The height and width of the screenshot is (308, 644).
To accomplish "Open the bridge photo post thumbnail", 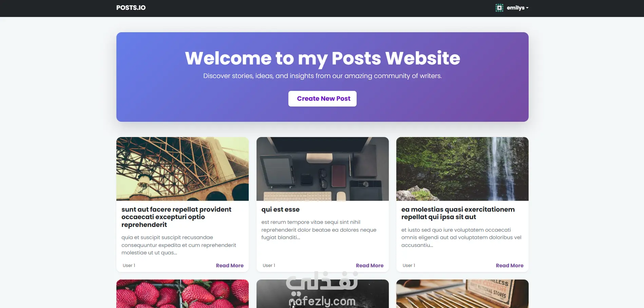I will (183, 169).
